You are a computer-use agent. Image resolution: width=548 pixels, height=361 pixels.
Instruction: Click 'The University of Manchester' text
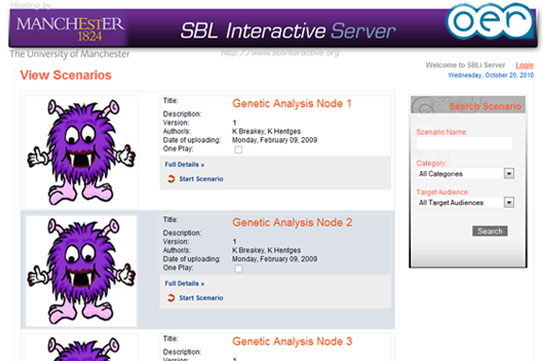[x=70, y=54]
